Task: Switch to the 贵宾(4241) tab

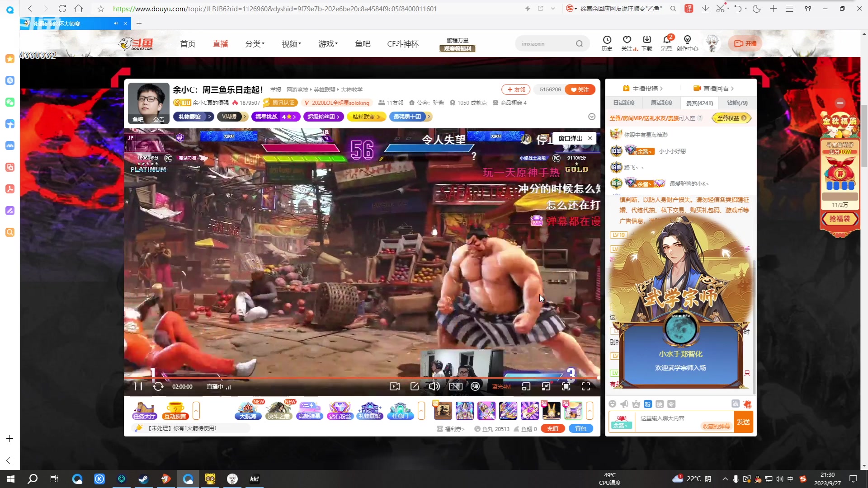Action: pyautogui.click(x=699, y=103)
